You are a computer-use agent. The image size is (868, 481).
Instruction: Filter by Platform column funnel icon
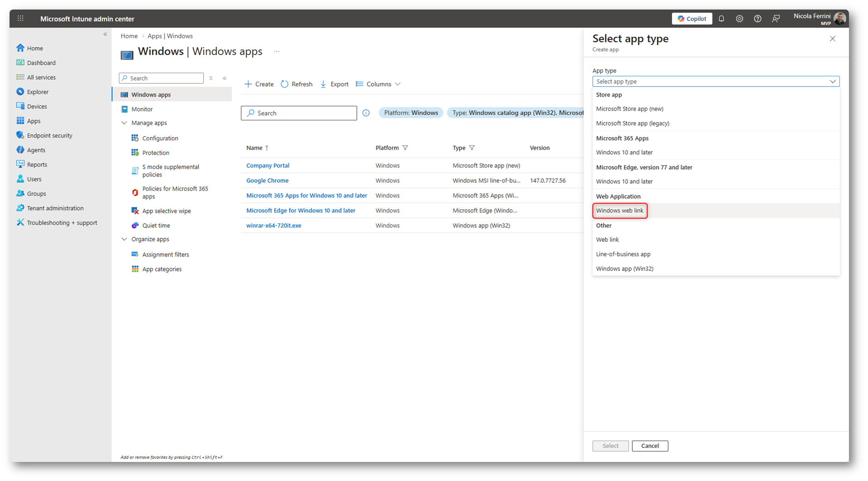405,148
